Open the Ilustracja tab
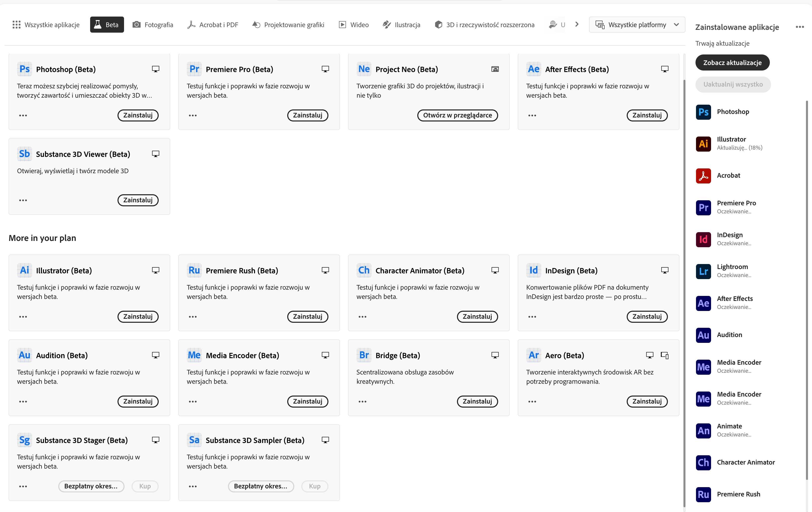The height and width of the screenshot is (512, 812). (x=401, y=25)
